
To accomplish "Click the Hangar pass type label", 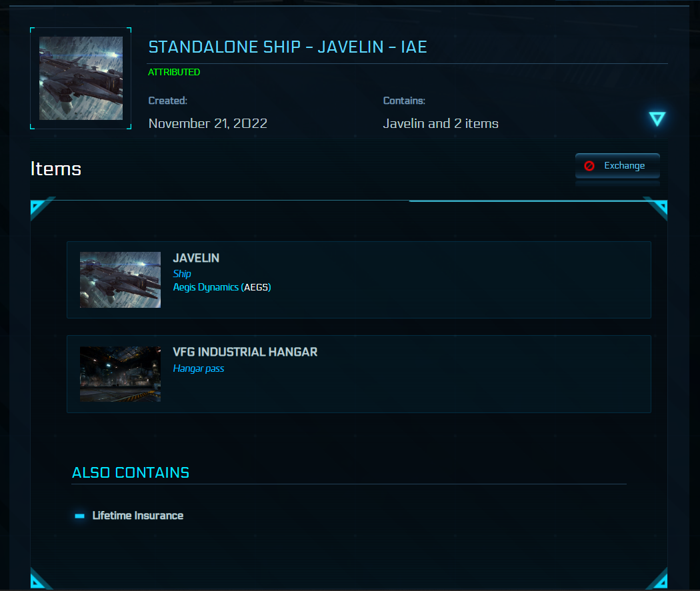I will coord(199,368).
